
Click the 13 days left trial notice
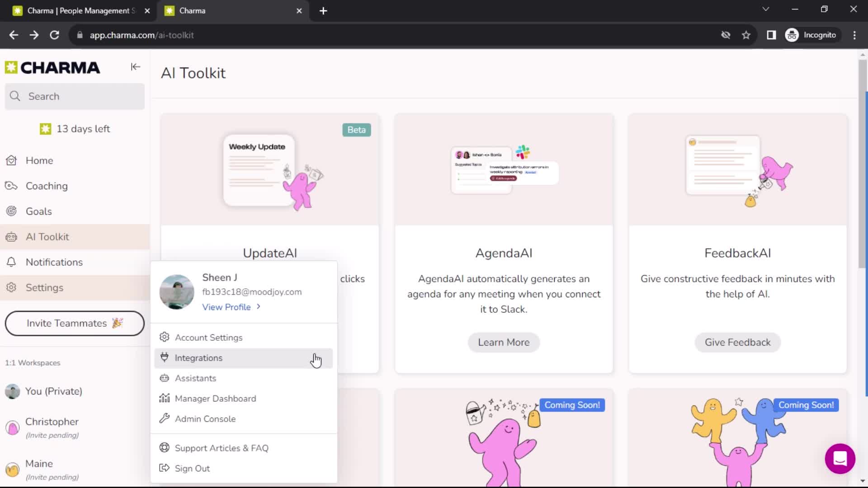click(x=75, y=129)
